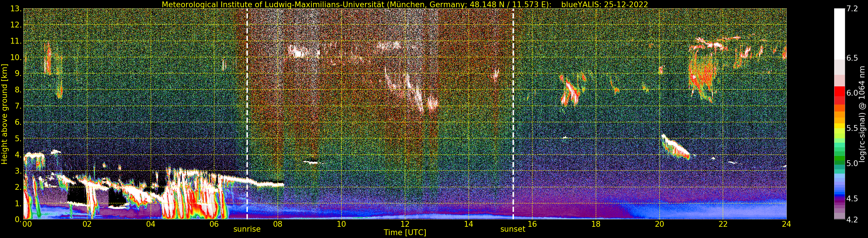
Task: Click the height-axis tick label '10.'
Action: [x=16, y=57]
